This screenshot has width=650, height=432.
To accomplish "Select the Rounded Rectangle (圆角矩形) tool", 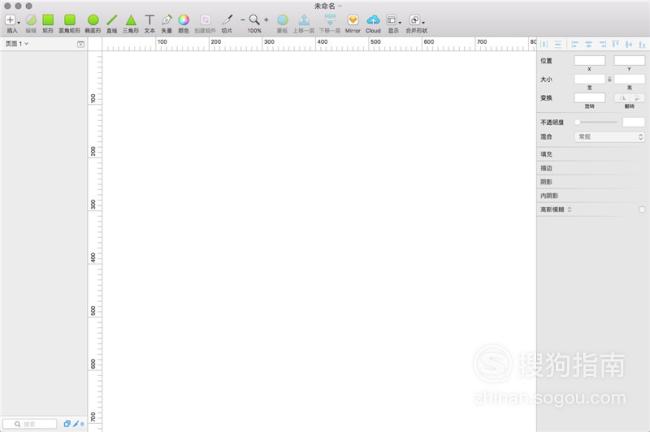I will (x=70, y=20).
